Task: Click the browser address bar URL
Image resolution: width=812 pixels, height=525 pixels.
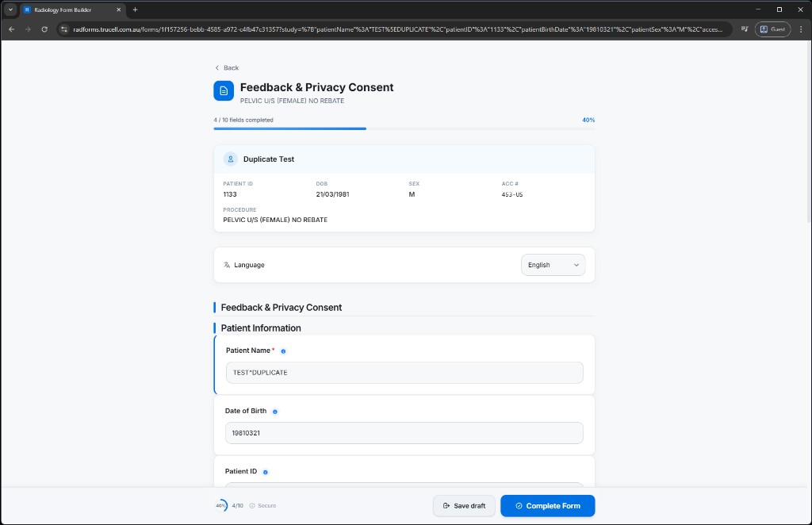Action: 397,29
